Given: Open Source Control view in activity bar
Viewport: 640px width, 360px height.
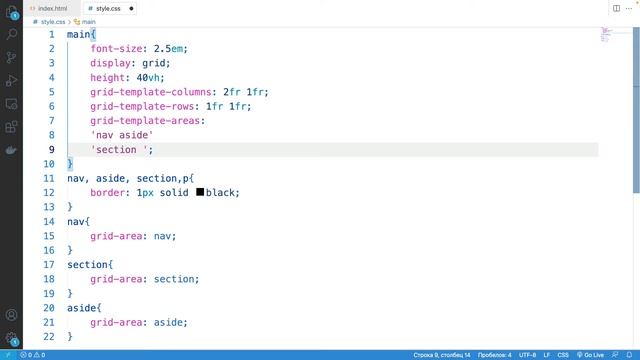Looking at the screenshot, I should (x=11, y=57).
